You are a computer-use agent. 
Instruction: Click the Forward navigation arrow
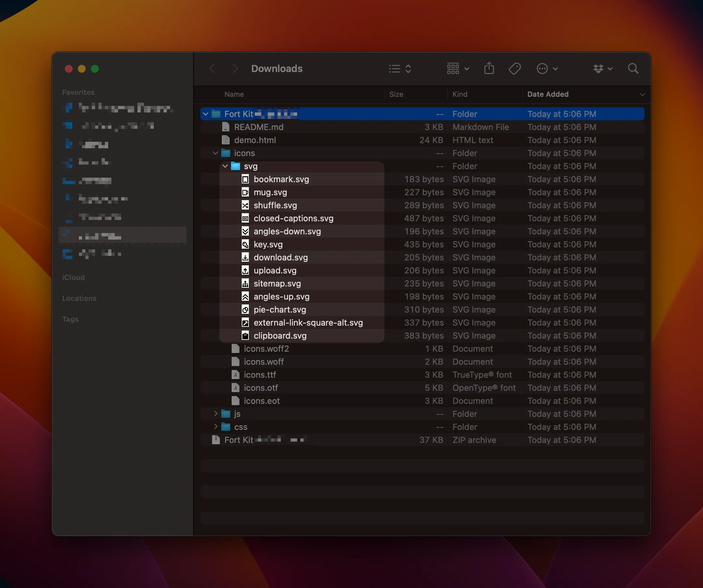click(235, 68)
